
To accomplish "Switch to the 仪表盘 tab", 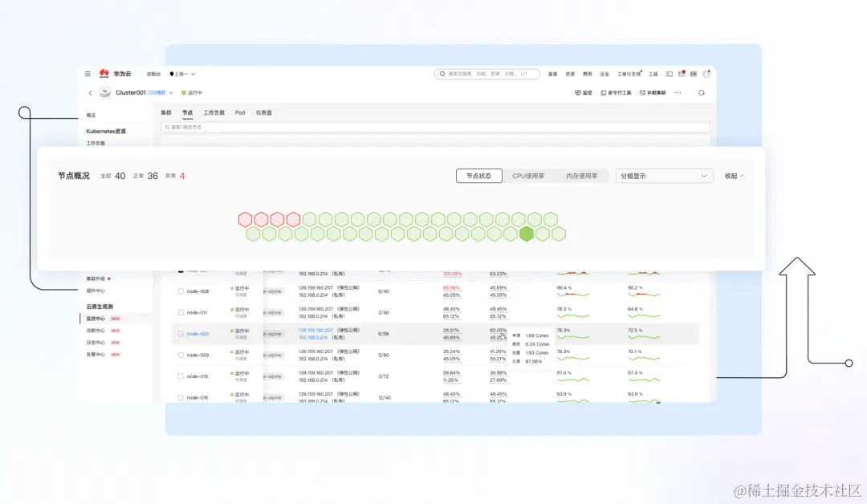I will pos(264,112).
